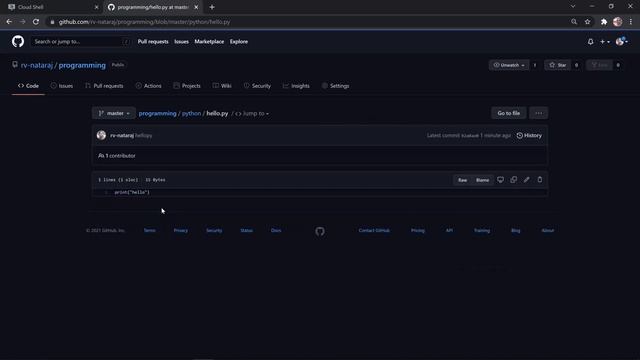Open the footer Privacy link

tap(181, 231)
